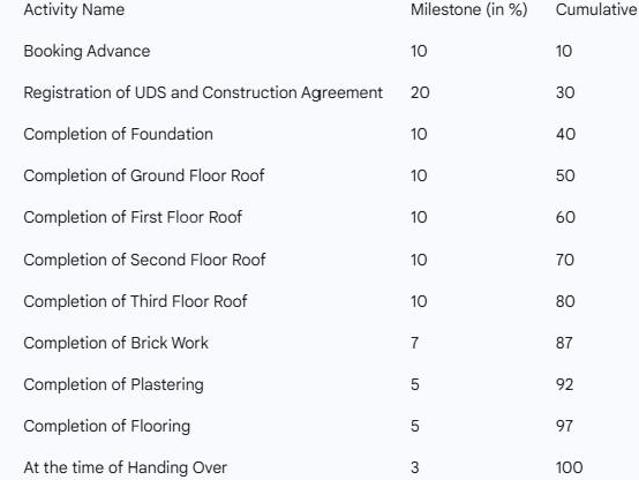Click the Completion of Foundation row label
Viewport: 639px width, 480px height.
(118, 134)
